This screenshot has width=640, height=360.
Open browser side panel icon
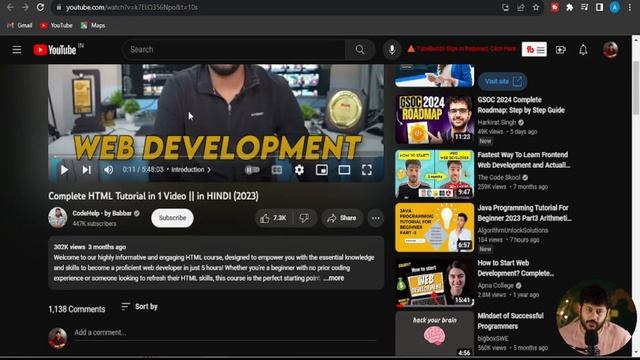click(599, 7)
